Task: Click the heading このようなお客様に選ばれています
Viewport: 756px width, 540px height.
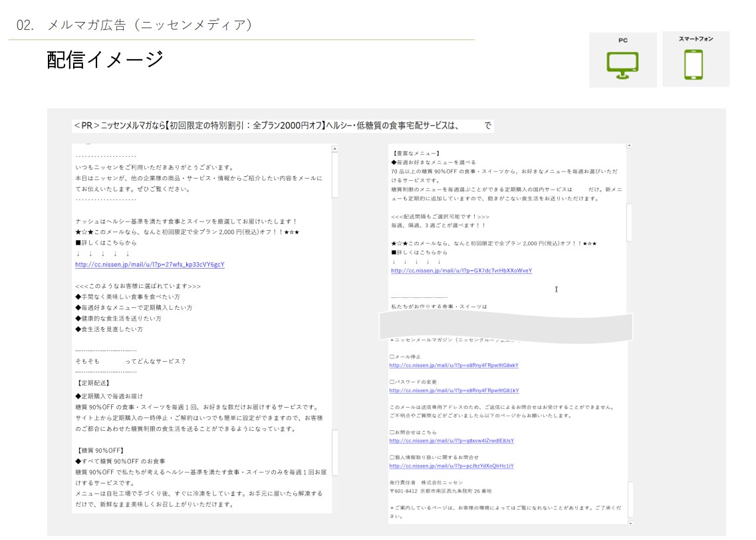Action: tap(138, 286)
